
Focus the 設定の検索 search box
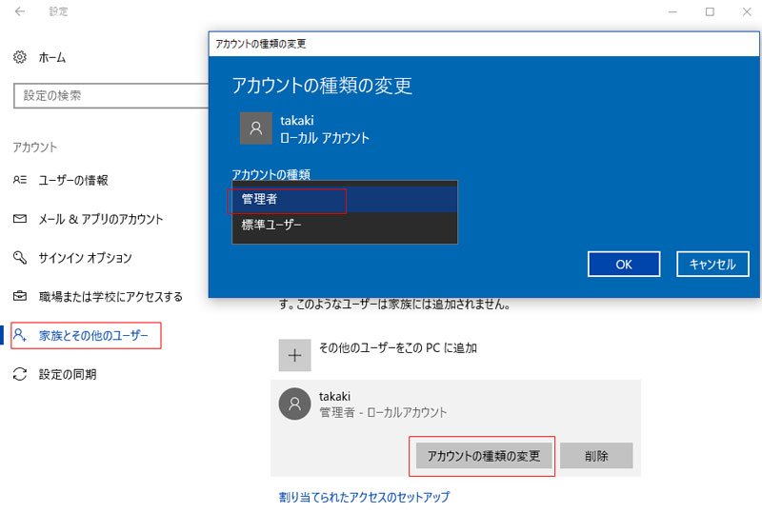coord(110,95)
